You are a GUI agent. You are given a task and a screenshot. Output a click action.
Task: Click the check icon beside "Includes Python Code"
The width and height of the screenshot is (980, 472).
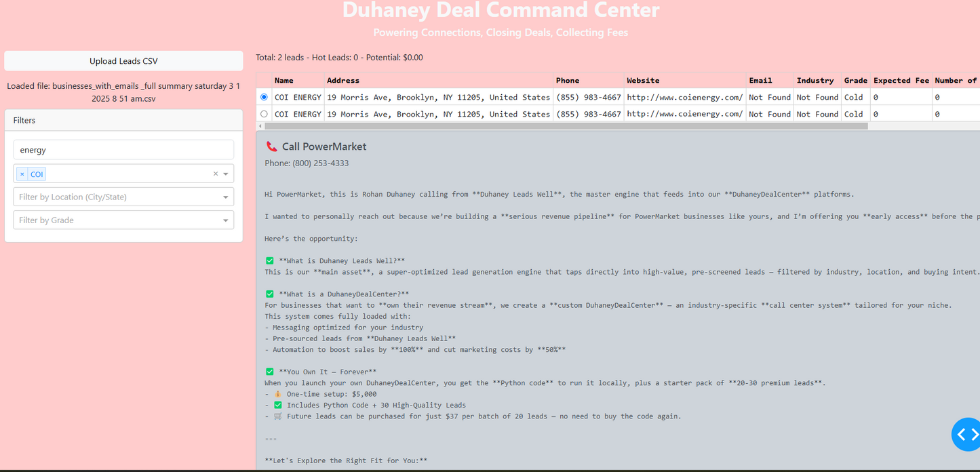(x=277, y=405)
